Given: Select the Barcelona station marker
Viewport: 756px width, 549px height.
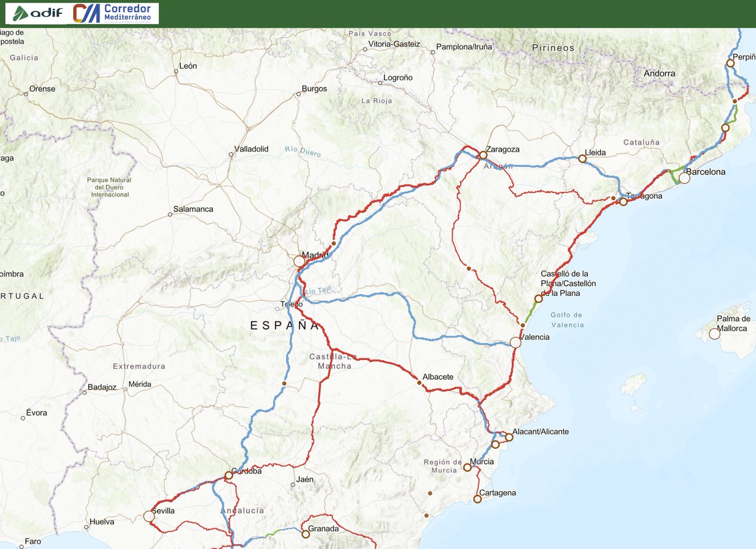Looking at the screenshot, I should (x=685, y=178).
